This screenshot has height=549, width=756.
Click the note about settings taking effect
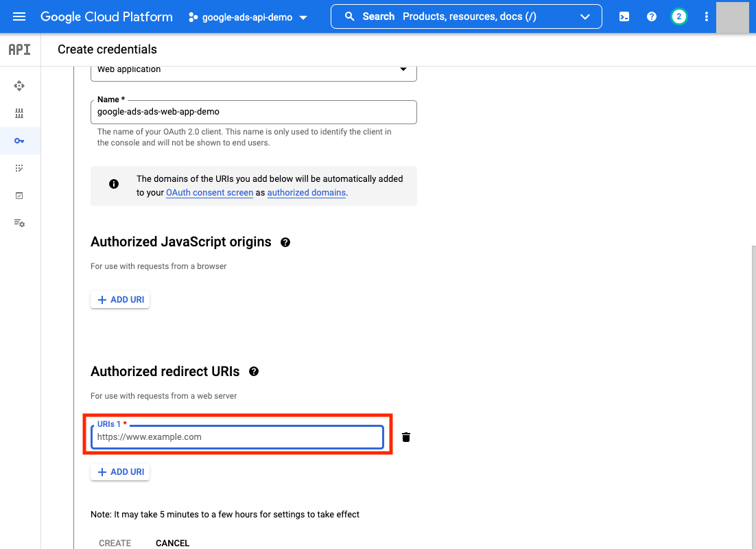[225, 514]
